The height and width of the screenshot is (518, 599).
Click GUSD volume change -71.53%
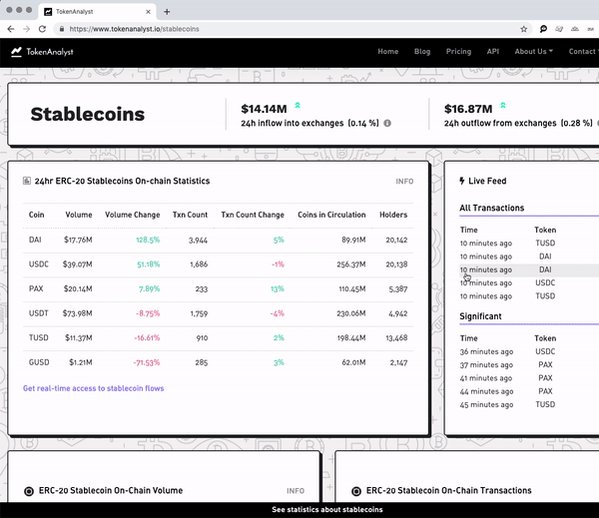146,363
